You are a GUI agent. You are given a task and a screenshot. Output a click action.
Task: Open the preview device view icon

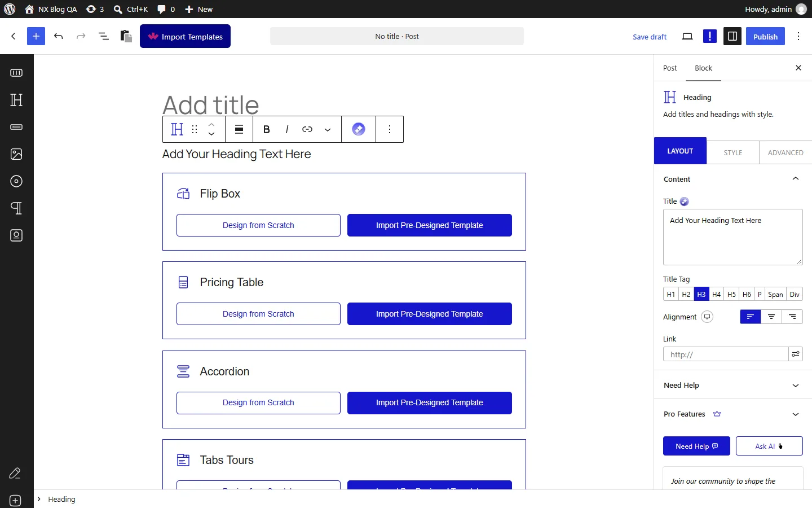tap(687, 37)
